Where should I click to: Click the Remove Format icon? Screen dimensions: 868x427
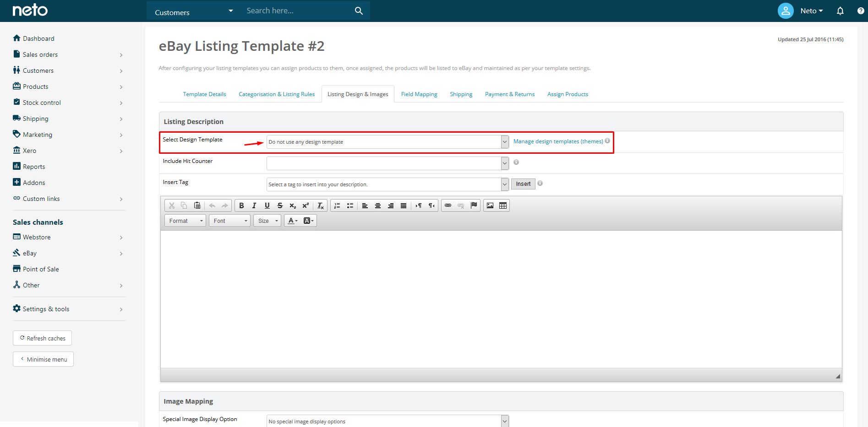click(x=321, y=205)
